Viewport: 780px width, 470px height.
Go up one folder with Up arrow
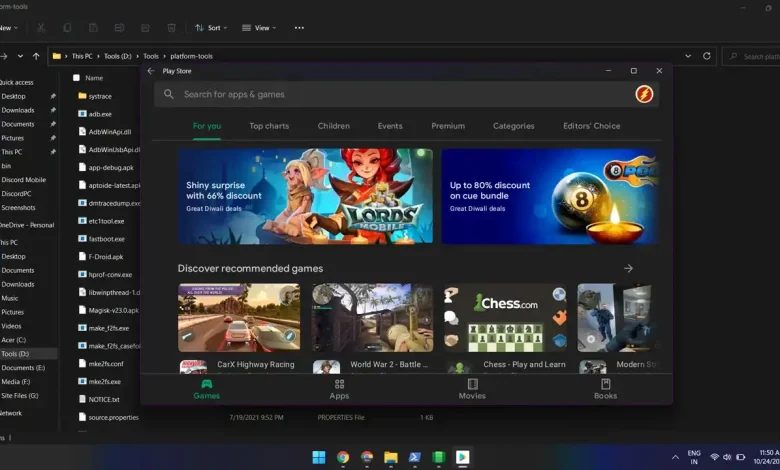tap(36, 56)
